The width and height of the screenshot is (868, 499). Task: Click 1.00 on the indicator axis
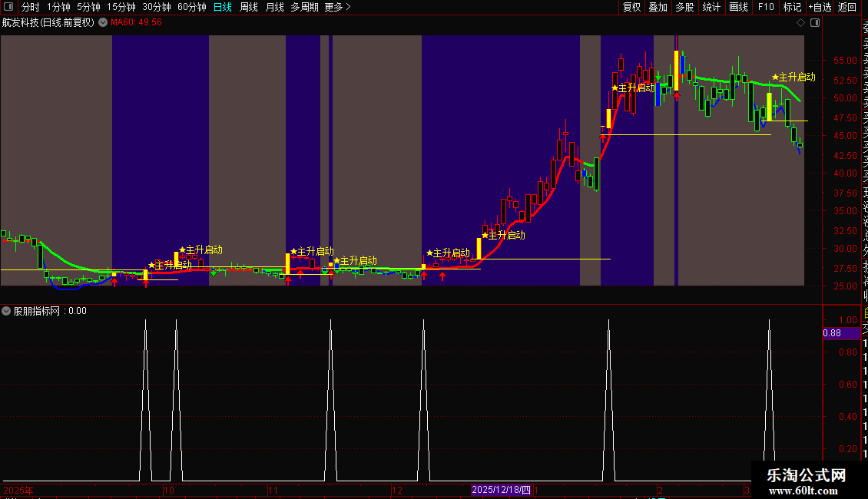(x=848, y=320)
